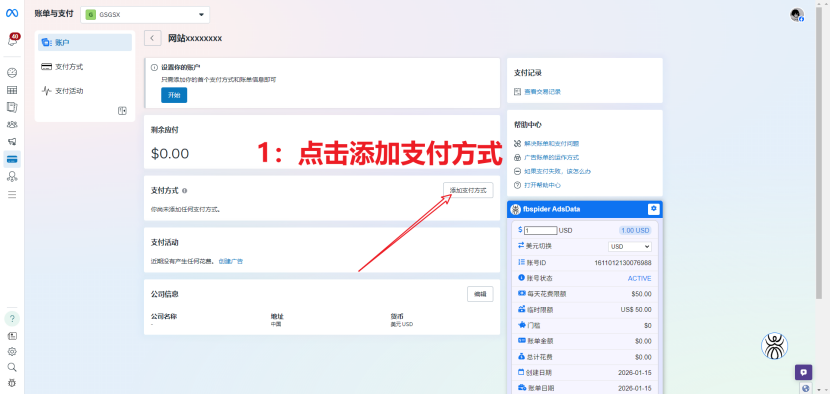Open the settings gear in left sidebar
This screenshot has width=830, height=394.
click(x=12, y=351)
